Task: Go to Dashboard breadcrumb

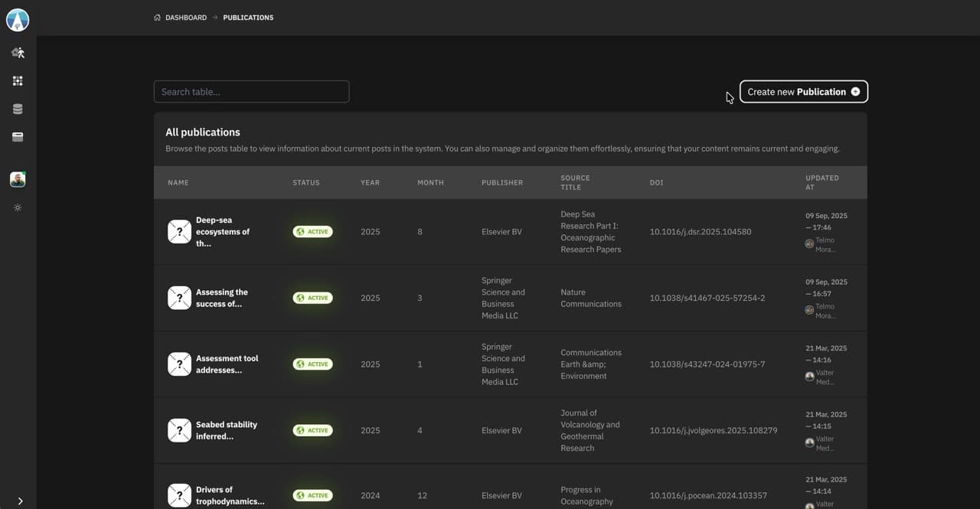Action: coord(185,18)
